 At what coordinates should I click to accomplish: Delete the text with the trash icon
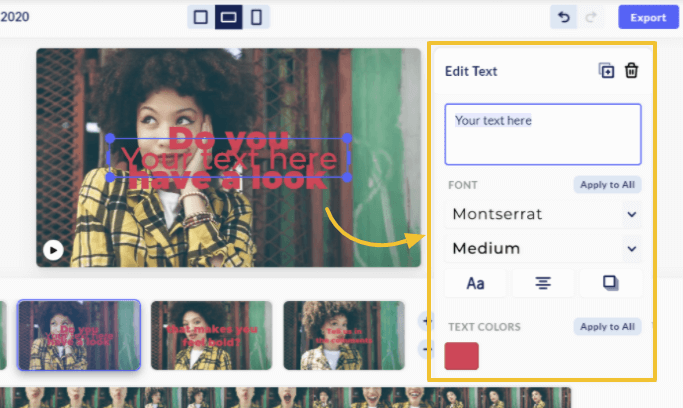tap(631, 71)
